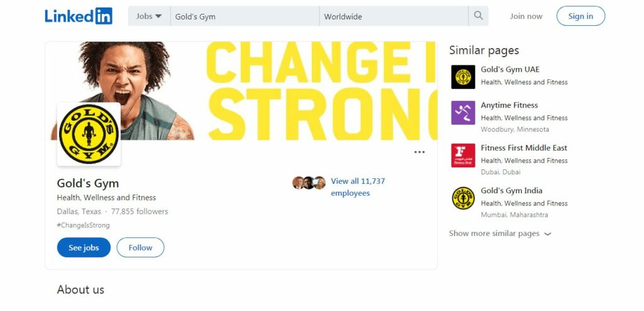Screen dimensions: 644x311
Task: Click the Sign in button
Action: point(580,16)
